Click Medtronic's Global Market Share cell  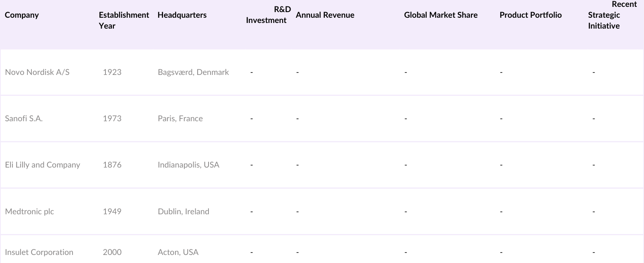coord(406,211)
